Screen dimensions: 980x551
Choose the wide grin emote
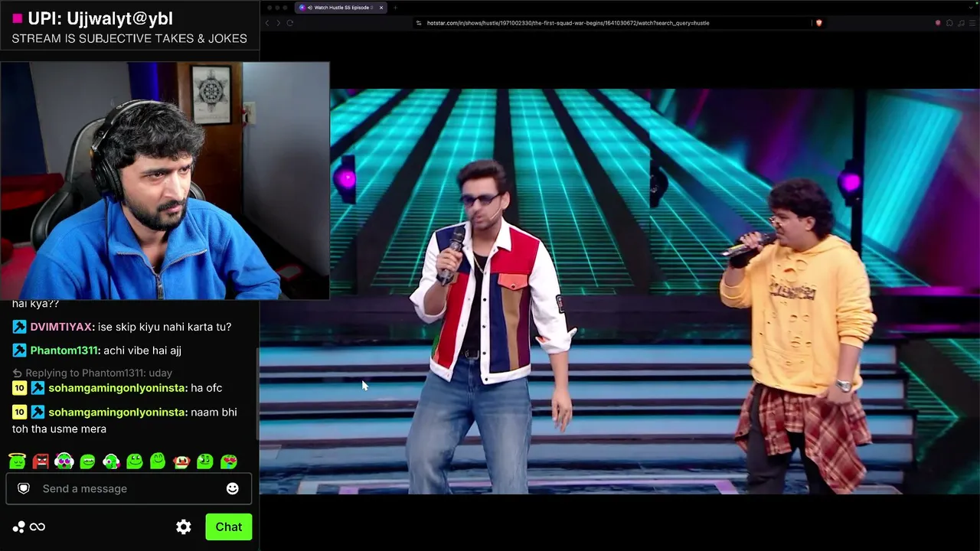(87, 461)
